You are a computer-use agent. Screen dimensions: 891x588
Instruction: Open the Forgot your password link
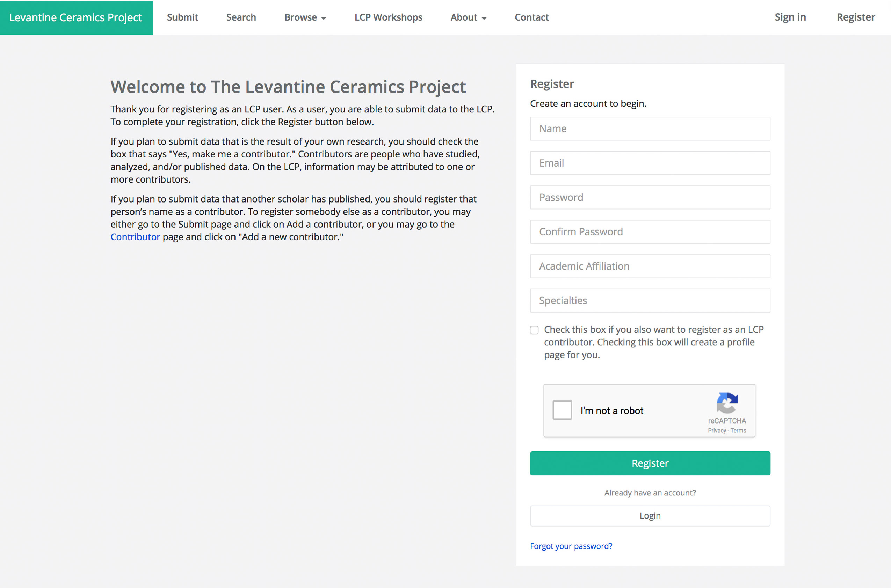point(571,546)
